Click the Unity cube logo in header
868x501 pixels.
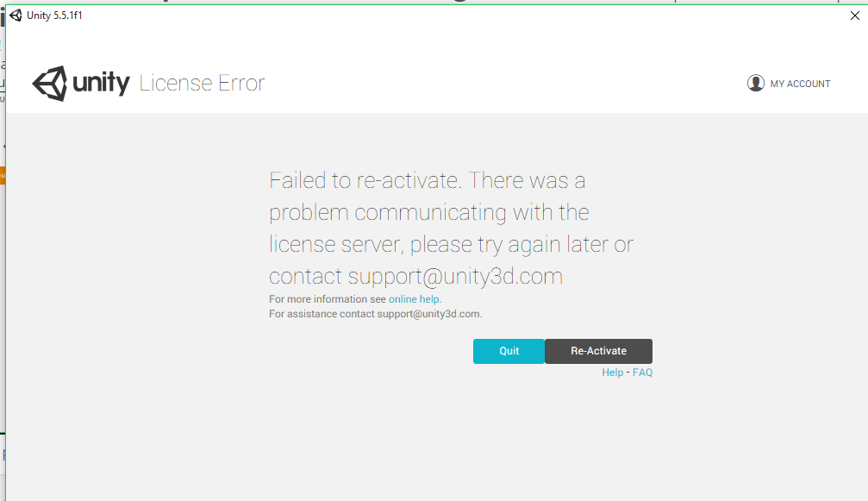pos(49,84)
